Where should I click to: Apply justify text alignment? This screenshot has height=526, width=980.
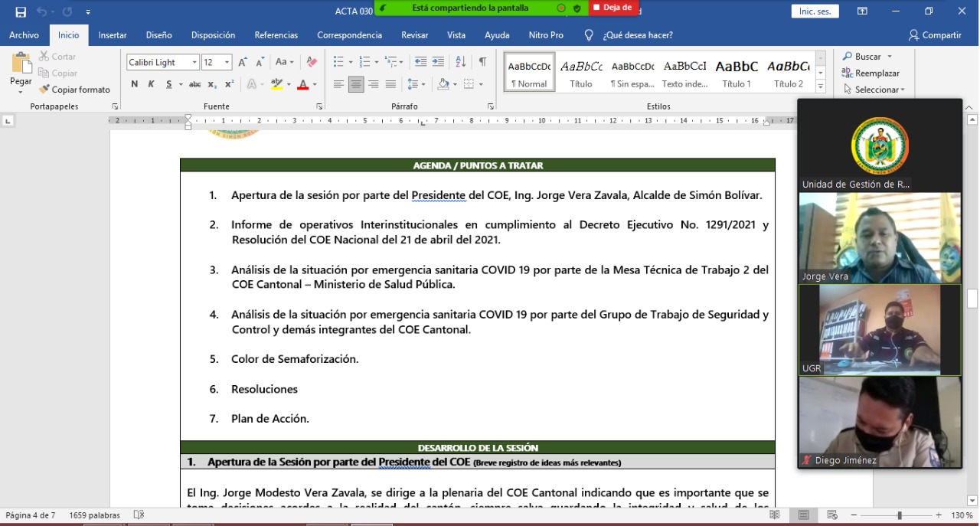pyautogui.click(x=390, y=84)
